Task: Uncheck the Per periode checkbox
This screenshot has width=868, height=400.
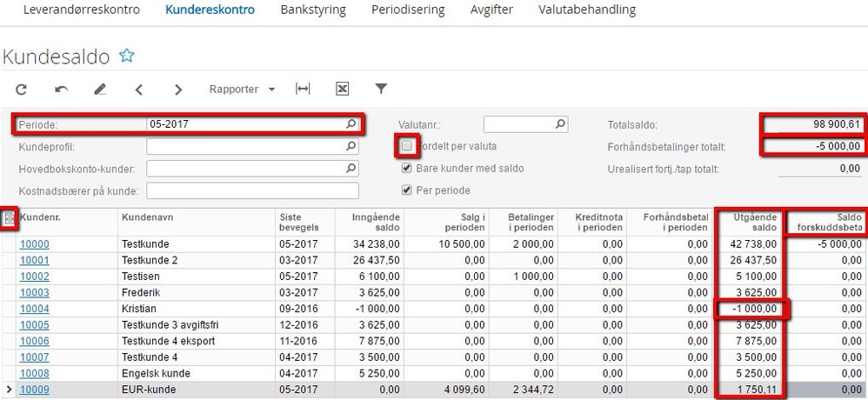Action: (x=407, y=190)
